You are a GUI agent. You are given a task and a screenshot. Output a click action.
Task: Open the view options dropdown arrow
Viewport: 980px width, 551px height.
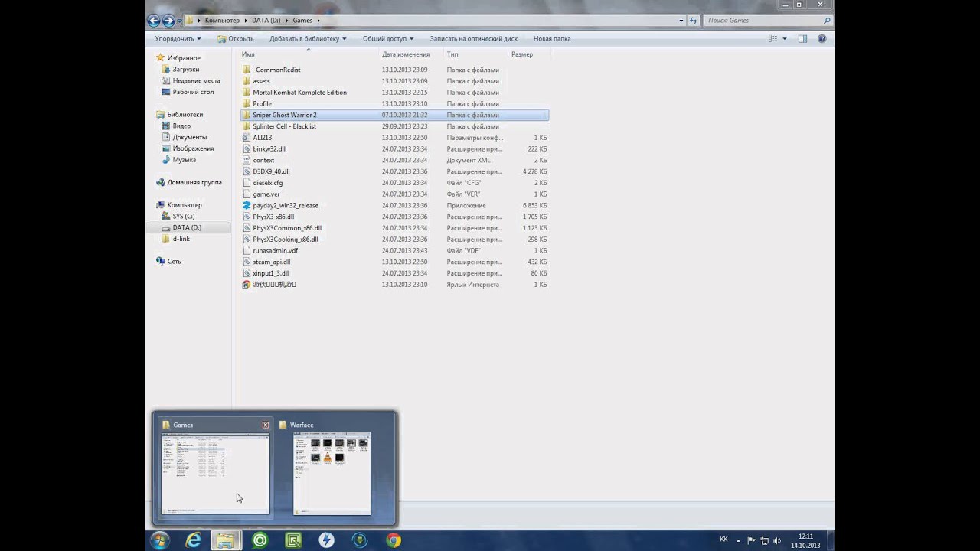pyautogui.click(x=784, y=38)
